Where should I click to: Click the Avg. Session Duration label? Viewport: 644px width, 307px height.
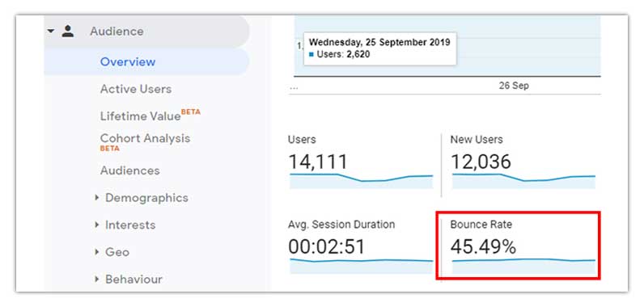click(341, 225)
